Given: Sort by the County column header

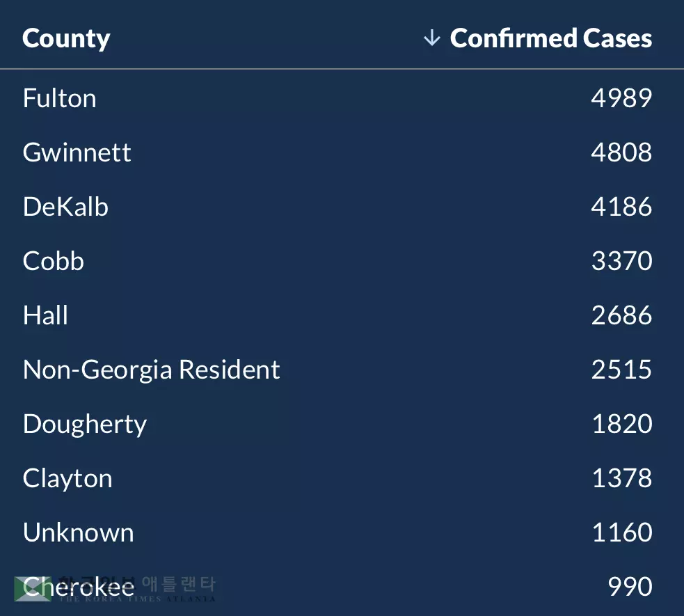Looking at the screenshot, I should 66,39.
